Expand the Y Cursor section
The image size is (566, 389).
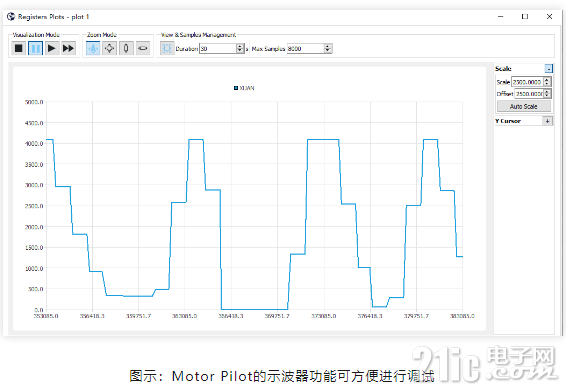tap(548, 121)
